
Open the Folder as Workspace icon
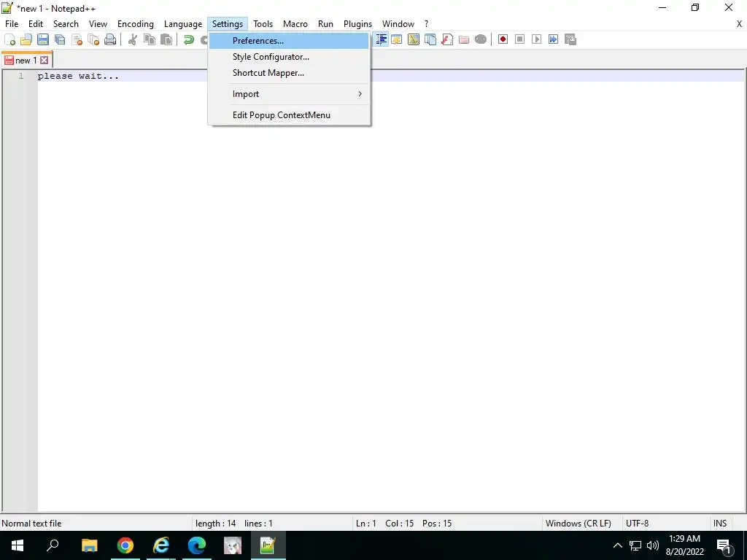point(463,39)
